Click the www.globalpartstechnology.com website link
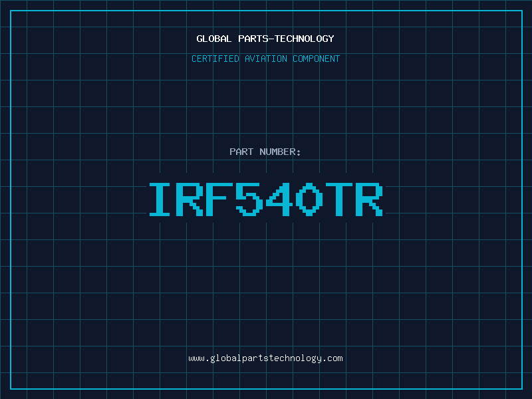Screen dimensions: 532x399 (265, 358)
